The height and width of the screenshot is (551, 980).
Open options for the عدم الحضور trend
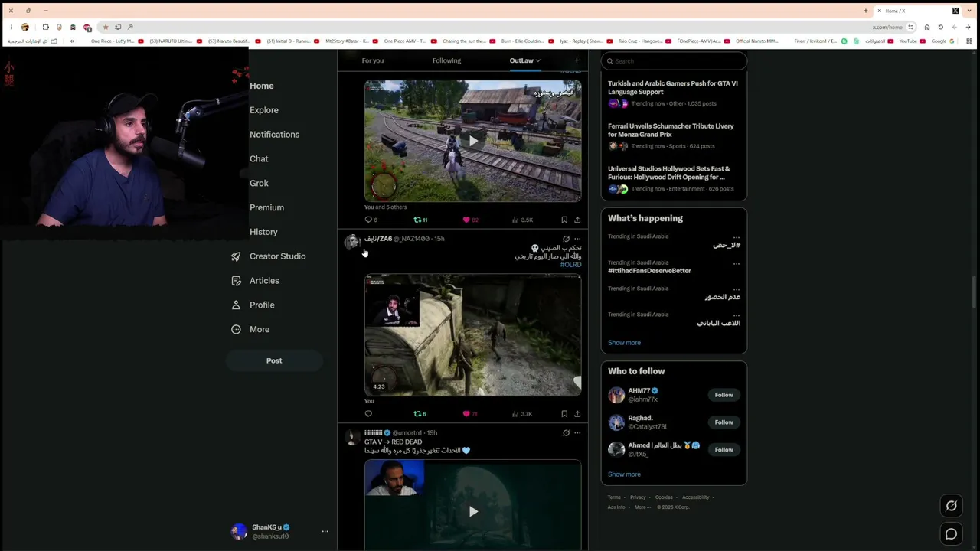pyautogui.click(x=737, y=289)
